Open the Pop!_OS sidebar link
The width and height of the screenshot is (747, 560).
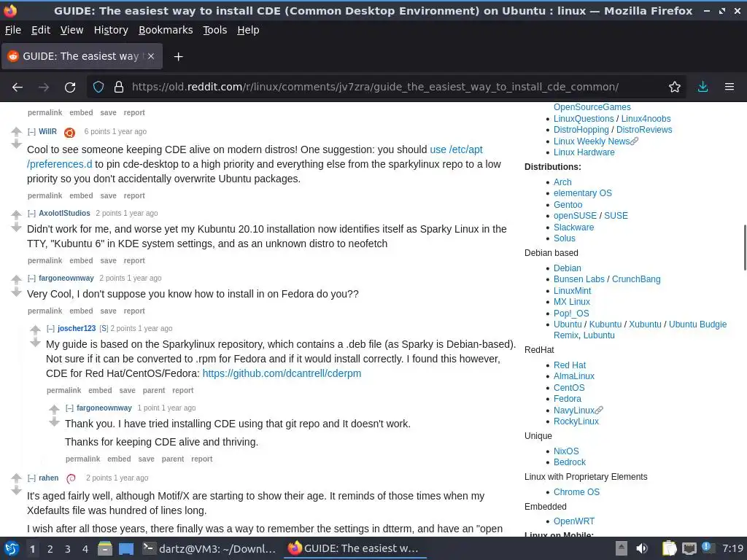click(571, 314)
